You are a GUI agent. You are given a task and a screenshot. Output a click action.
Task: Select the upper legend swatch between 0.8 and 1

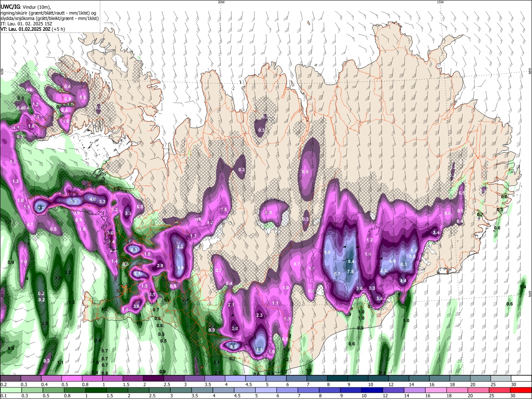(x=92, y=379)
